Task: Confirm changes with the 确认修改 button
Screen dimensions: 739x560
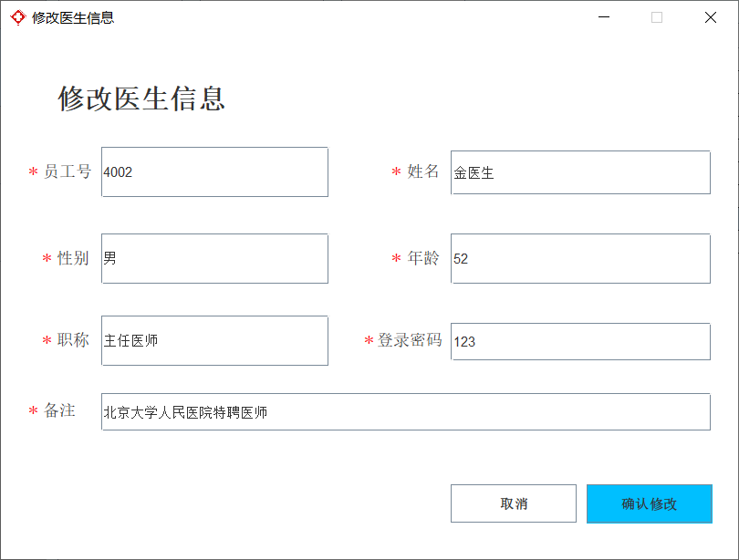Action: [x=649, y=503]
